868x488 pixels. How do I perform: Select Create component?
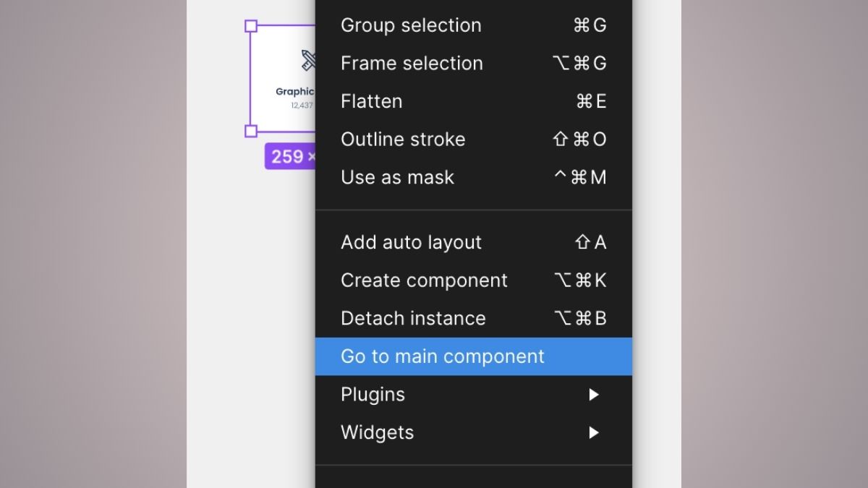click(424, 280)
